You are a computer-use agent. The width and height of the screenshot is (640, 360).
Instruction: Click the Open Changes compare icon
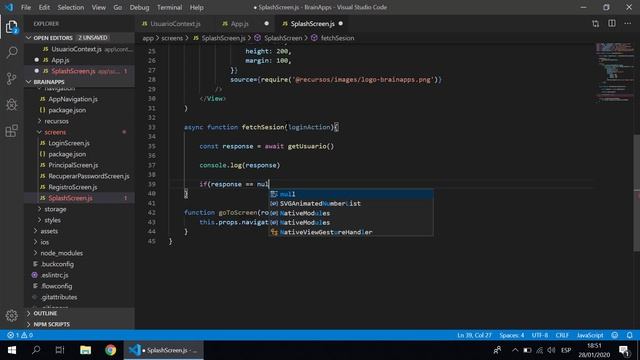596,24
